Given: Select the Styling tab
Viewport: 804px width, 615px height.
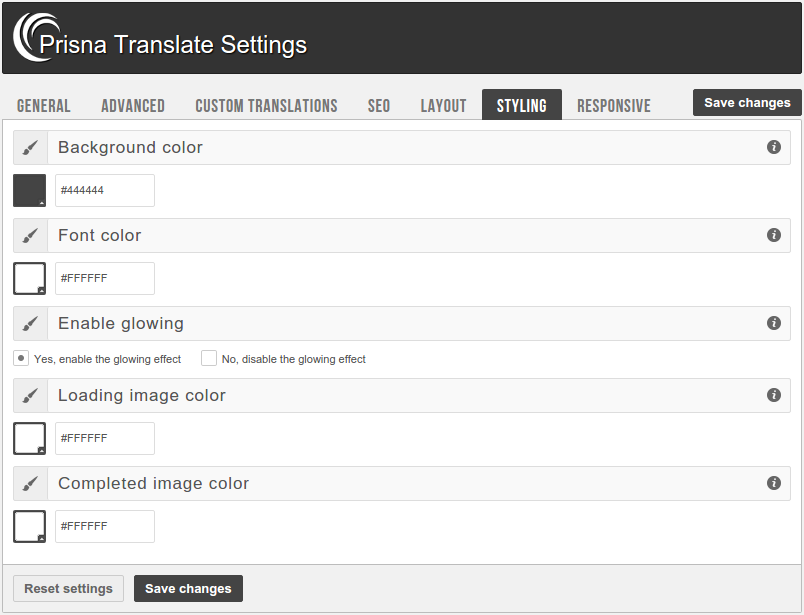Looking at the screenshot, I should point(521,105).
